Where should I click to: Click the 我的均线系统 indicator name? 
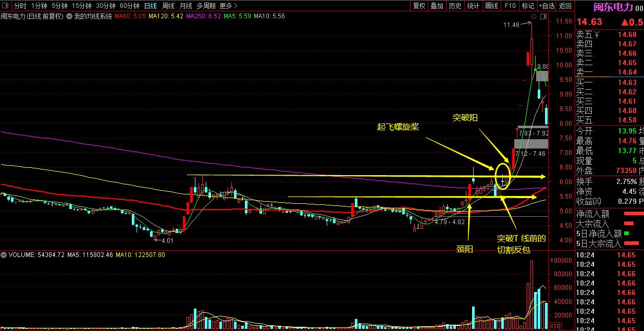point(93,16)
